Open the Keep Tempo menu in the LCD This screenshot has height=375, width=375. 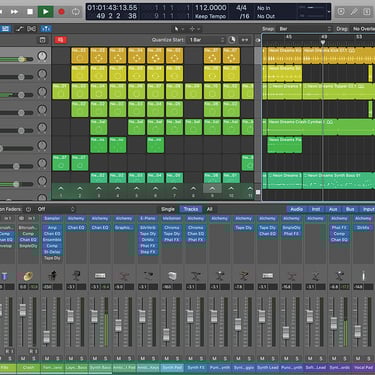point(210,16)
